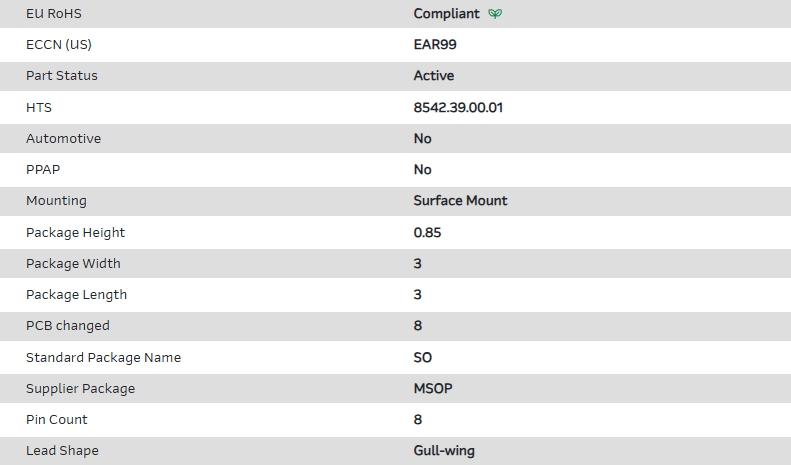Select the 0.85 package height value
The image size is (791, 465).
tap(427, 232)
